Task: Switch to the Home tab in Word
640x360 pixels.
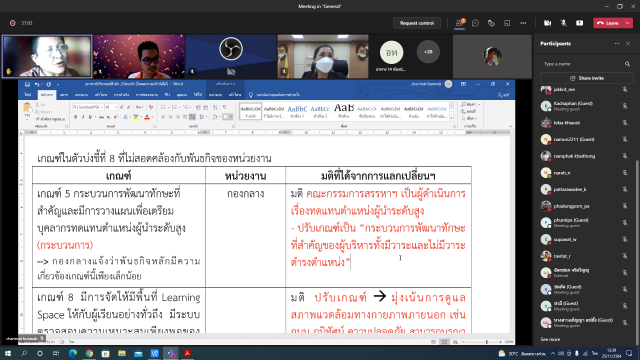Action: point(47,95)
